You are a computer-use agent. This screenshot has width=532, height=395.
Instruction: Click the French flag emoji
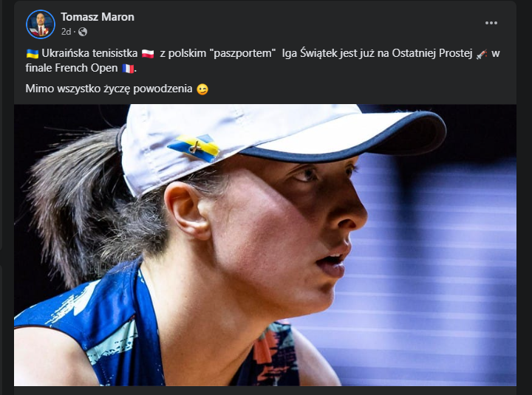[x=129, y=69]
